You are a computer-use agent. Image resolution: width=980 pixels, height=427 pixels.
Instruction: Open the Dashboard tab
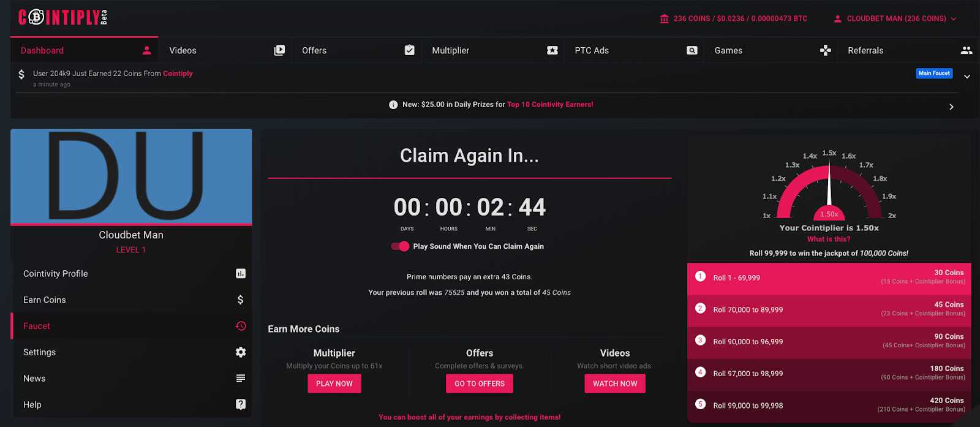(85, 50)
